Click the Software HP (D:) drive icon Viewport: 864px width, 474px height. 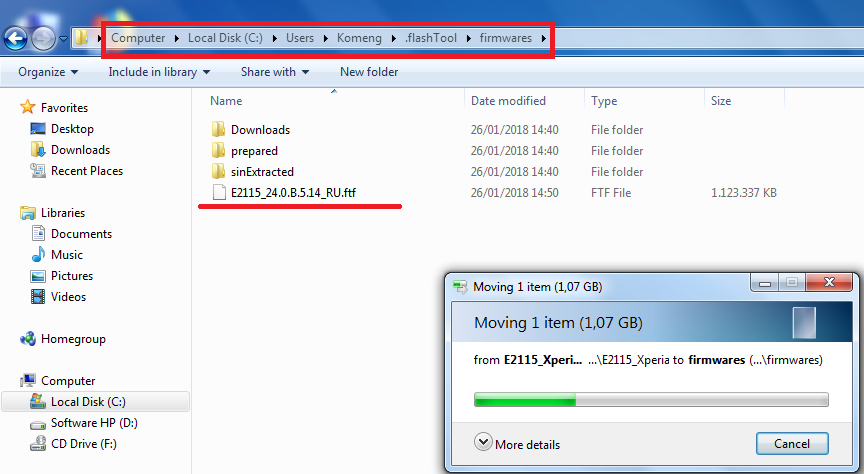(x=38, y=424)
